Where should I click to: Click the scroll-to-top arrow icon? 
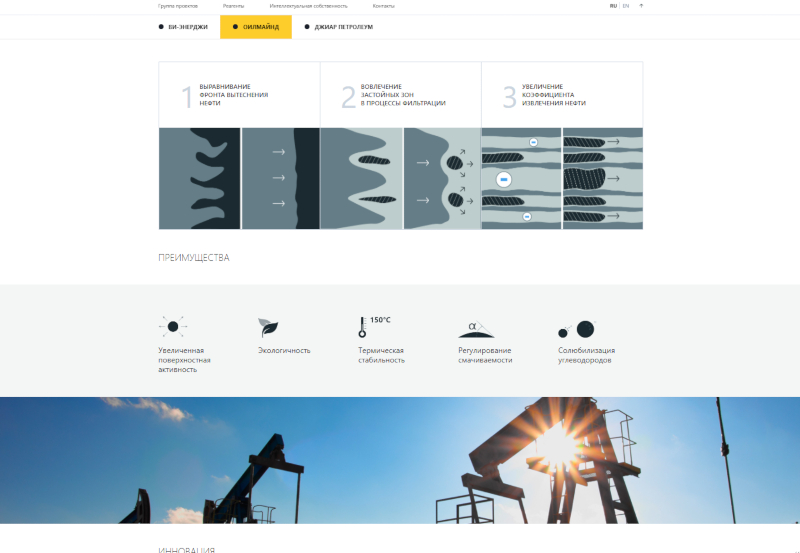641,6
